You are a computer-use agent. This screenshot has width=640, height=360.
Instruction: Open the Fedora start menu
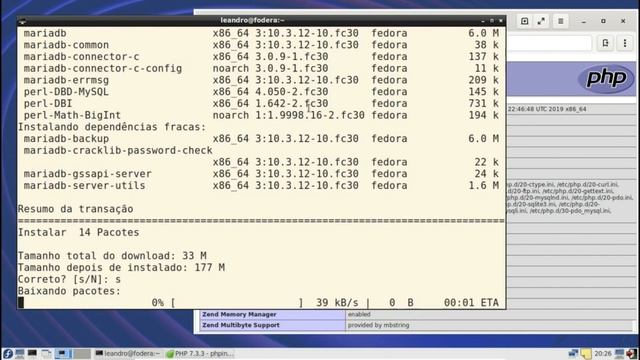7,353
